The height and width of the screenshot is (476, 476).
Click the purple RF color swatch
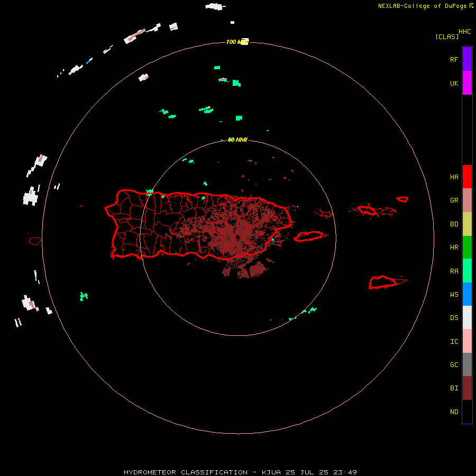tap(467, 59)
